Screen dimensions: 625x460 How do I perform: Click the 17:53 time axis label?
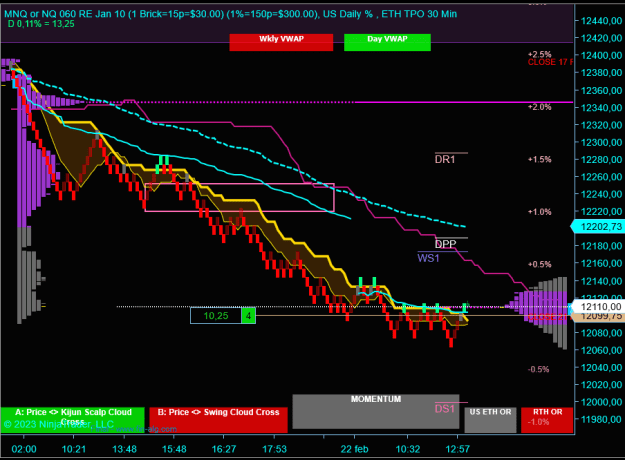274,449
